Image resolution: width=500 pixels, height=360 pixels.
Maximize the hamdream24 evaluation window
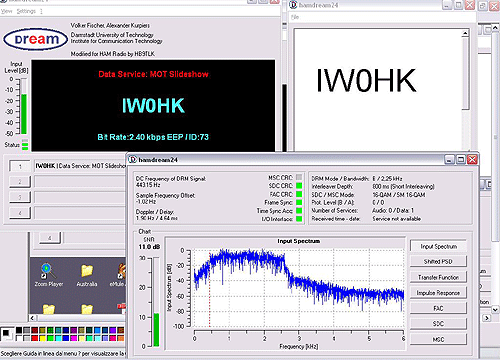(x=461, y=160)
